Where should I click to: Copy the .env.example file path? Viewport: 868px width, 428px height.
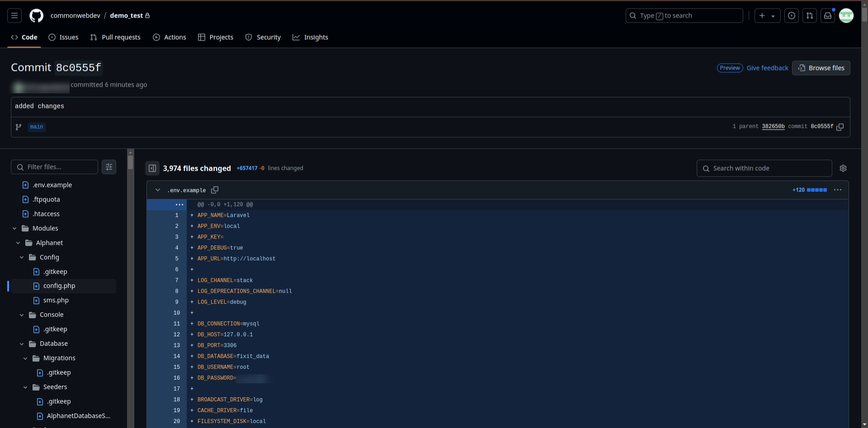click(215, 190)
